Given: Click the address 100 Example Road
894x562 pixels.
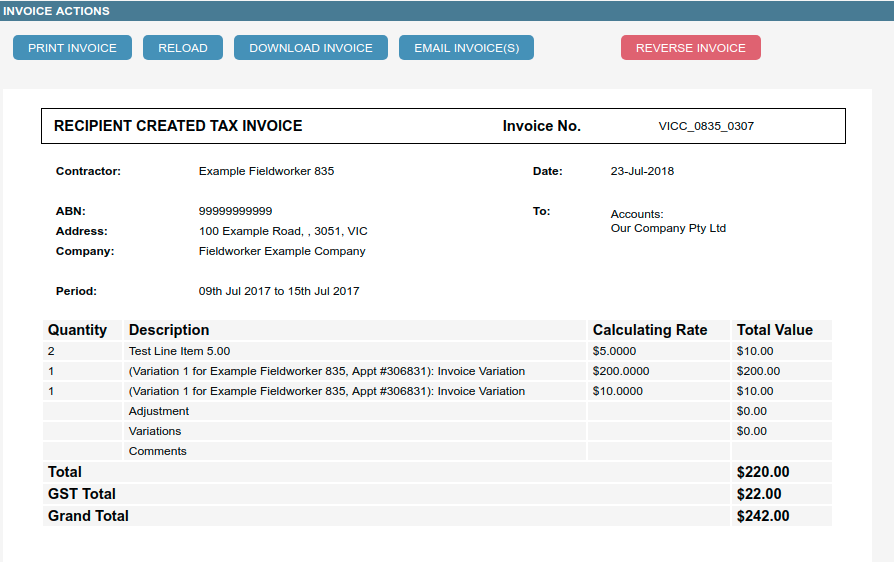Looking at the screenshot, I should (x=283, y=231).
